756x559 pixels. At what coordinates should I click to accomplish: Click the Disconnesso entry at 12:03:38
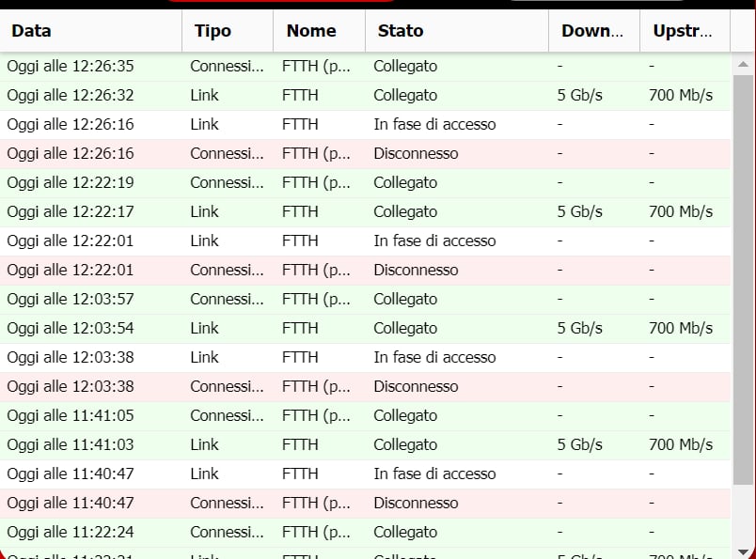point(416,387)
